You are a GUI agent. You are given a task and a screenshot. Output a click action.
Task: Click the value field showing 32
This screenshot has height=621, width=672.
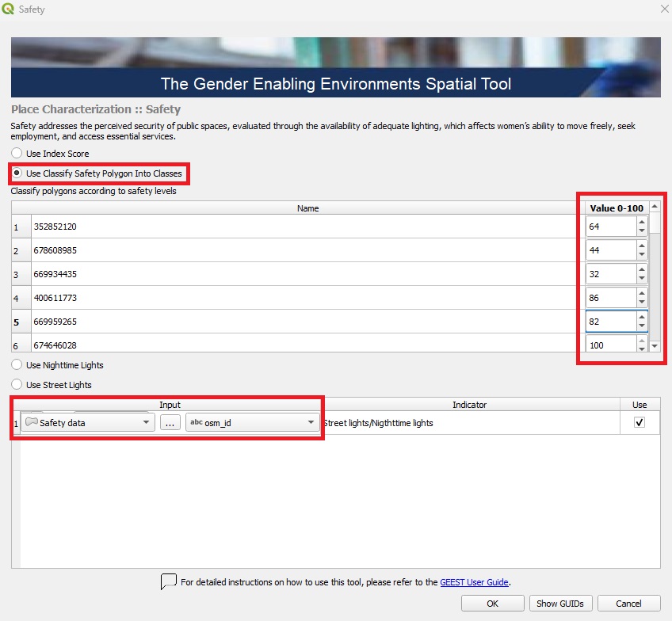click(611, 274)
